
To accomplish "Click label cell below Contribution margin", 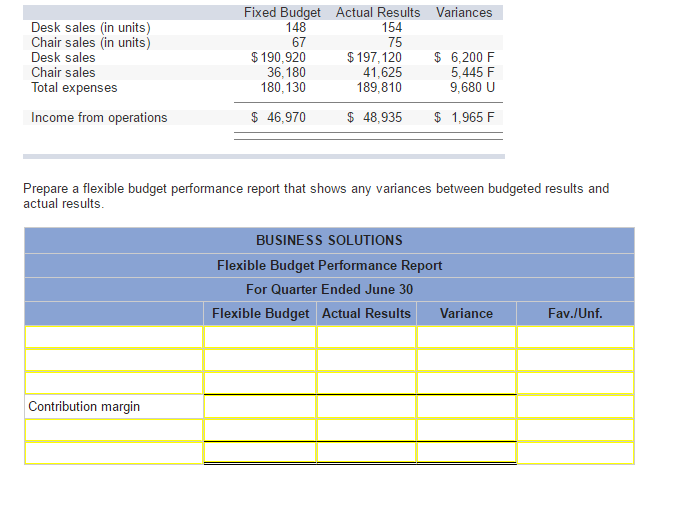I will click(114, 430).
